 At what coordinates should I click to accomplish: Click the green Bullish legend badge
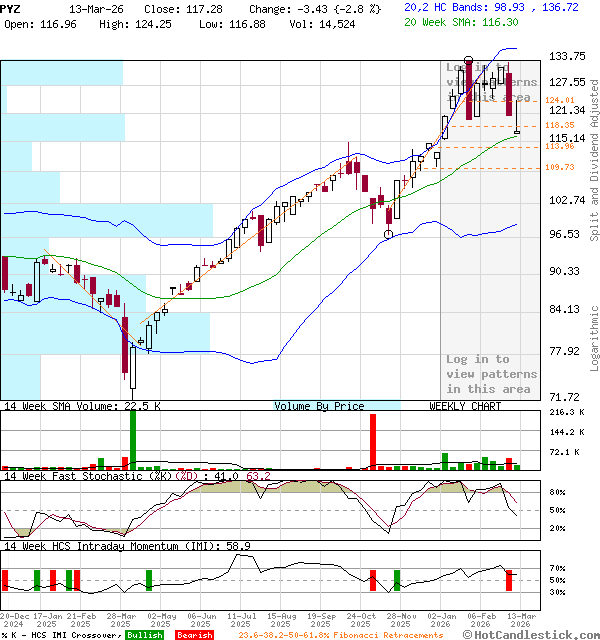tap(144, 635)
